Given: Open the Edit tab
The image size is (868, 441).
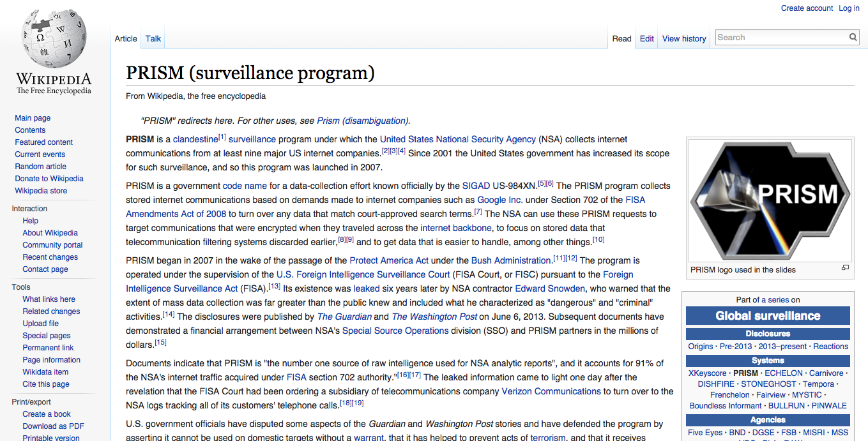Looking at the screenshot, I should (647, 38).
